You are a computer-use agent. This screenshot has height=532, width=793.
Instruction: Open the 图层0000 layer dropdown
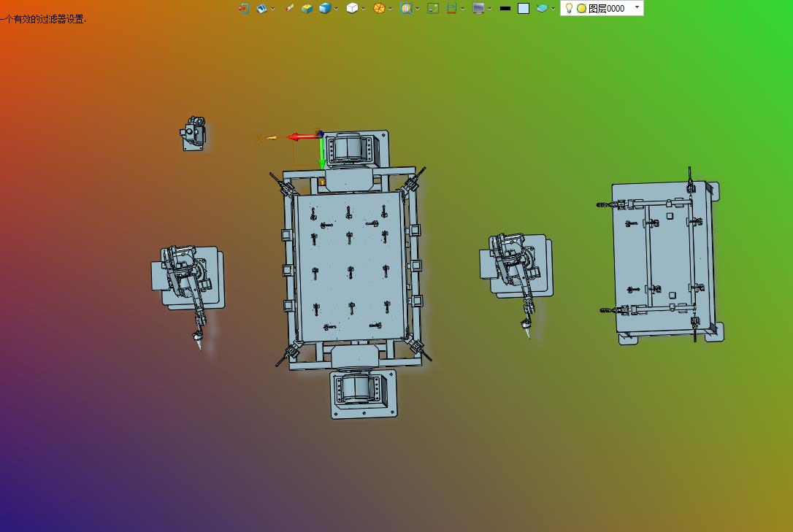[x=637, y=7]
